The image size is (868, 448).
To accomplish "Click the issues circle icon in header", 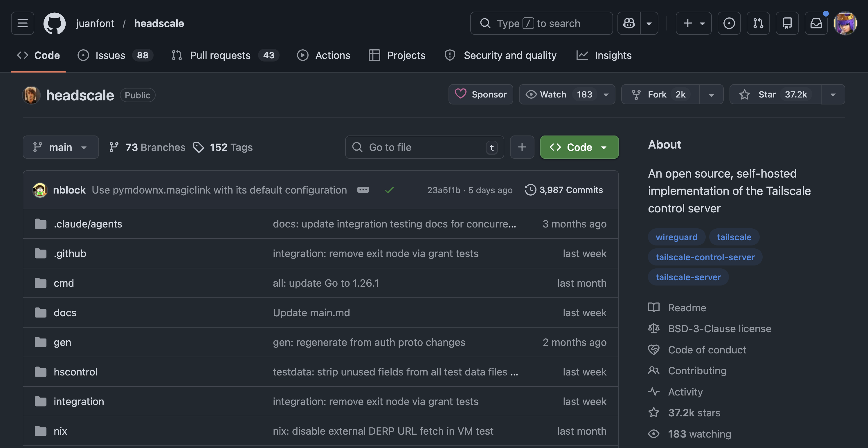I will pyautogui.click(x=729, y=23).
